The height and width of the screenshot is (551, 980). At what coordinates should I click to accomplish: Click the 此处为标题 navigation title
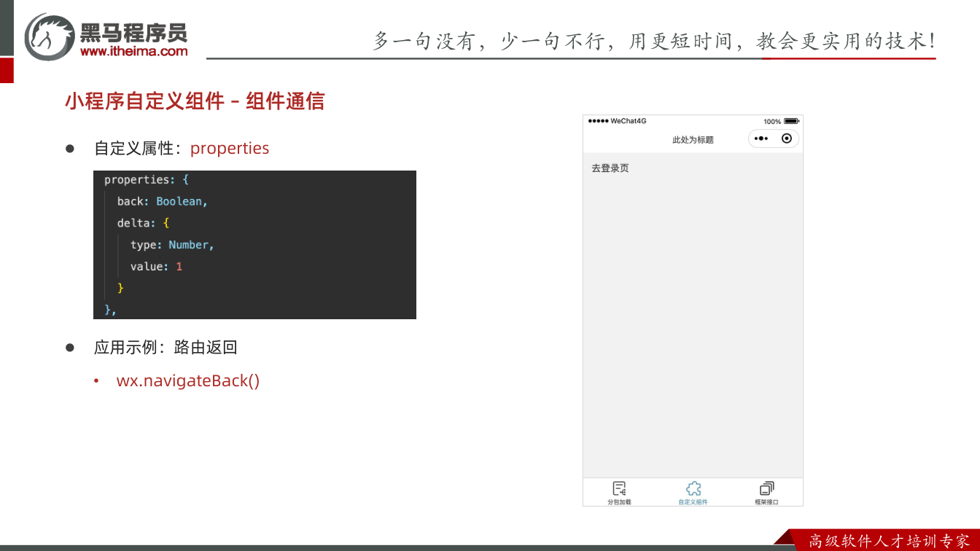click(693, 139)
